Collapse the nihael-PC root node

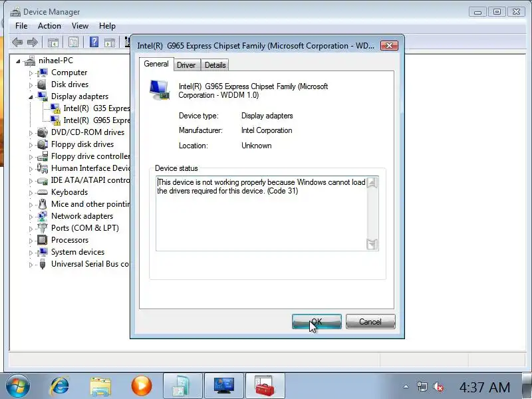point(18,61)
